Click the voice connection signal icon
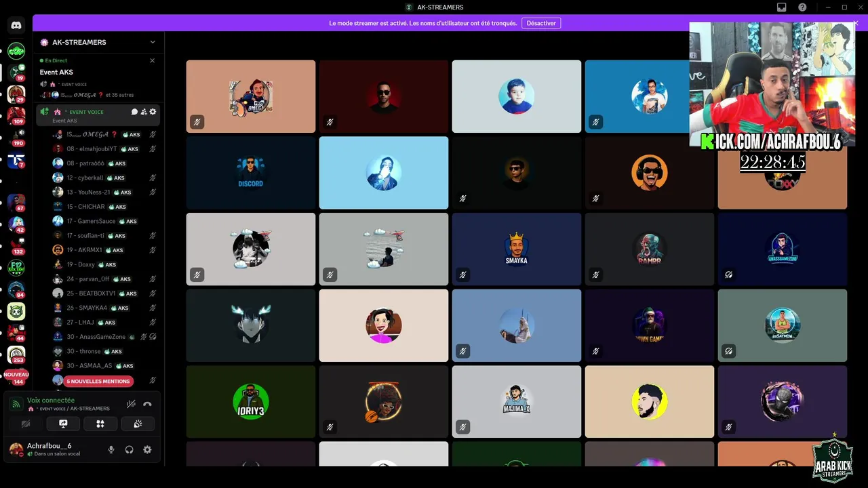868x488 pixels. point(16,404)
